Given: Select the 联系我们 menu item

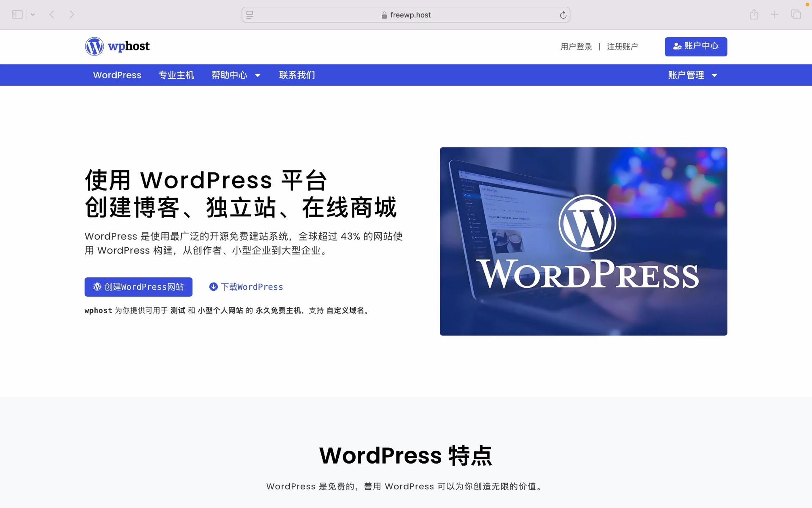Looking at the screenshot, I should (297, 75).
